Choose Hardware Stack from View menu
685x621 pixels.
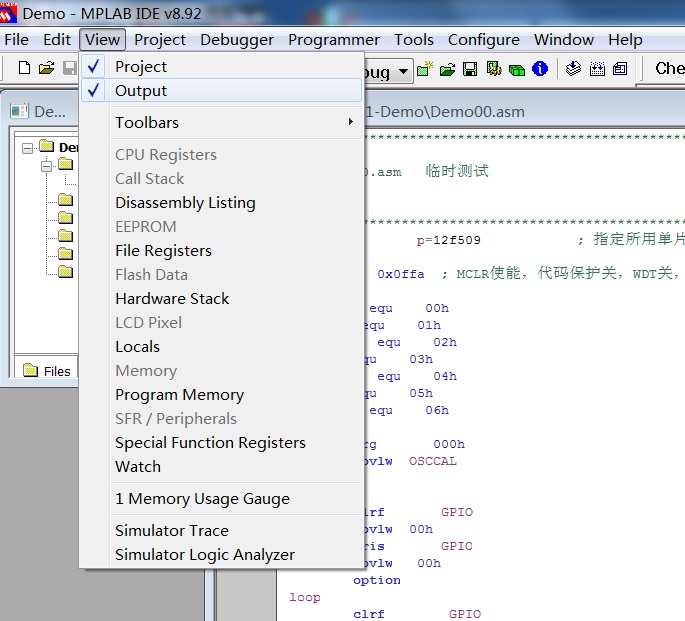point(222,299)
